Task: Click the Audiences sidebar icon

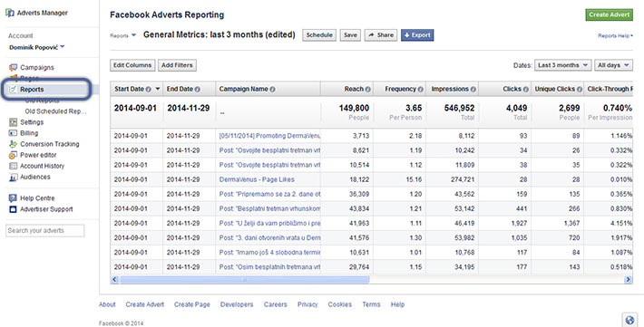Action: point(13,177)
